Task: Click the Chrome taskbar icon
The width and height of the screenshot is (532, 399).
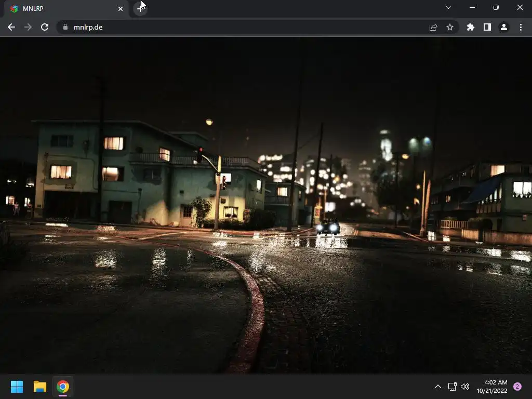Action: (63, 387)
